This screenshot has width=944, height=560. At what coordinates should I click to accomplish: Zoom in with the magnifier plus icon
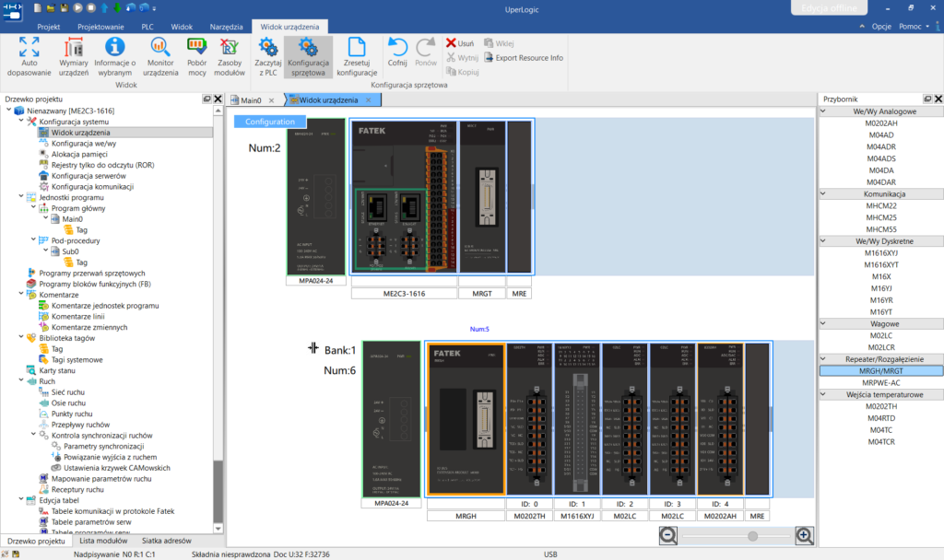click(x=804, y=535)
